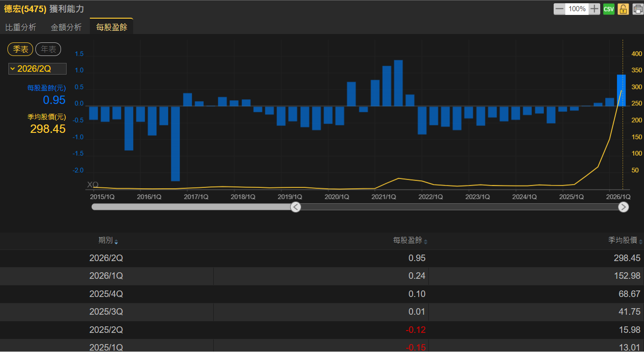Open the 2026/2Q period dropdown
This screenshot has height=352, width=644.
[37, 69]
